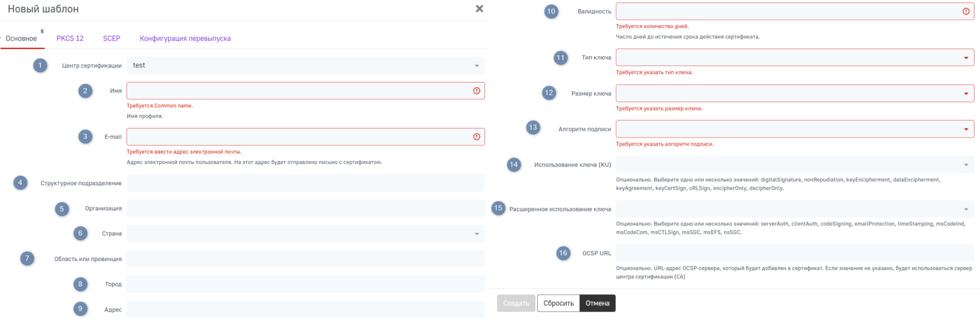
Task: Click the numbered badge 10 beside Валидность
Action: 551,11
